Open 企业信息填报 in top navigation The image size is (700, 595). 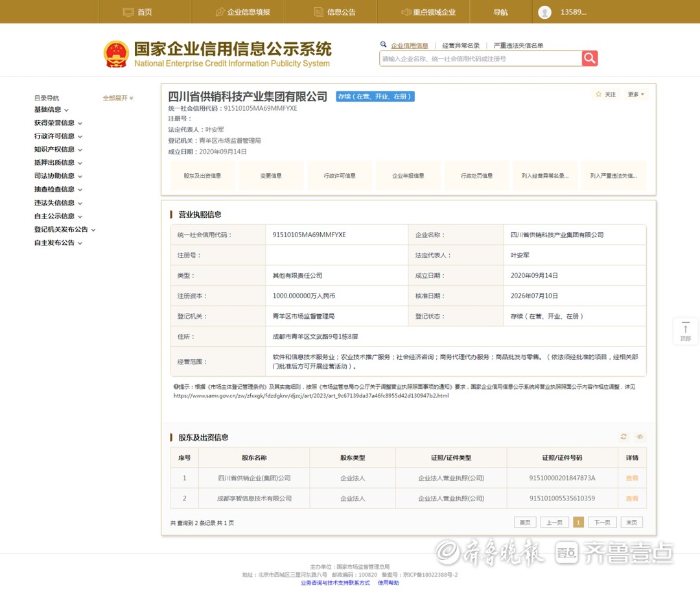243,12
